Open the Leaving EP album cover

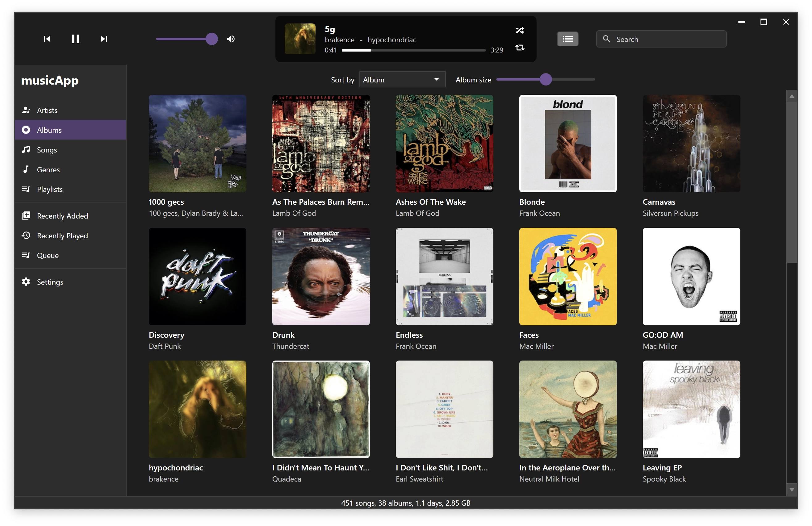[x=692, y=409]
